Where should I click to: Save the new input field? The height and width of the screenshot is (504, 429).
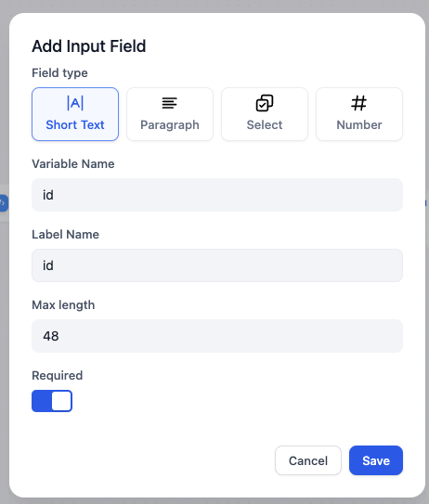(376, 460)
